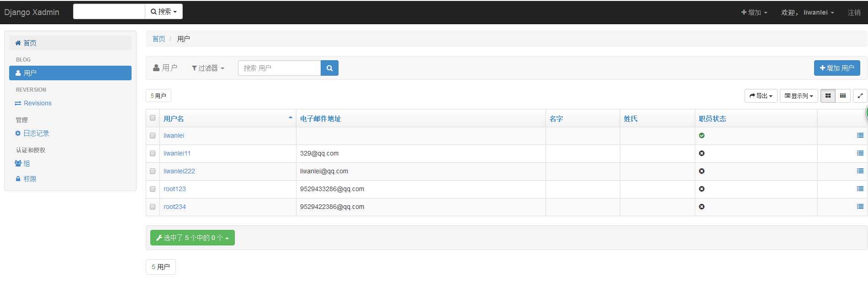Screen dimensions: 868x286
Task: Click the details list icon in root234 row
Action: point(860,207)
